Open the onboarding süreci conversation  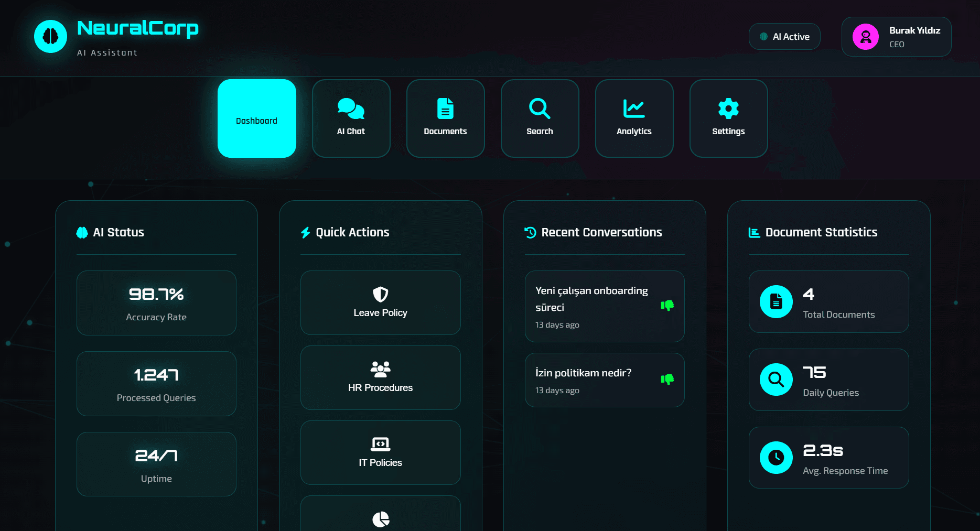pos(591,306)
